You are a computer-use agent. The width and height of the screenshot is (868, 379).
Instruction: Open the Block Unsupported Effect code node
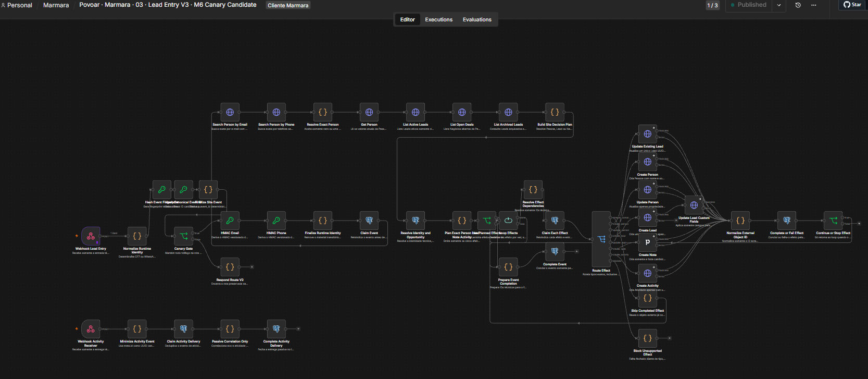648,338
